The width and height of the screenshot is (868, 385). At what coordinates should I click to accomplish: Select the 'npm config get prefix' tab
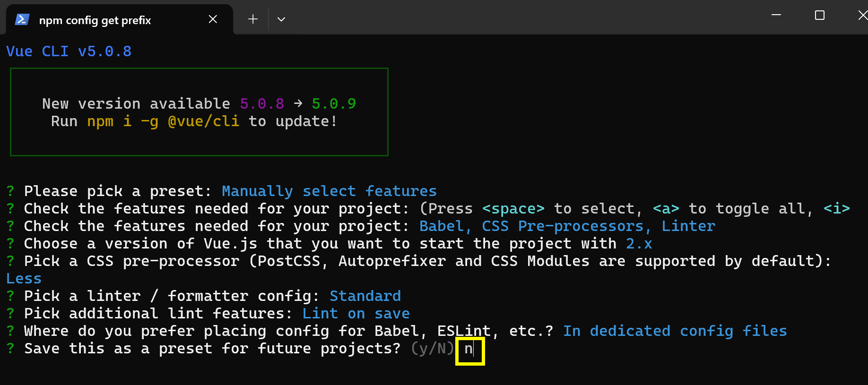[120, 20]
